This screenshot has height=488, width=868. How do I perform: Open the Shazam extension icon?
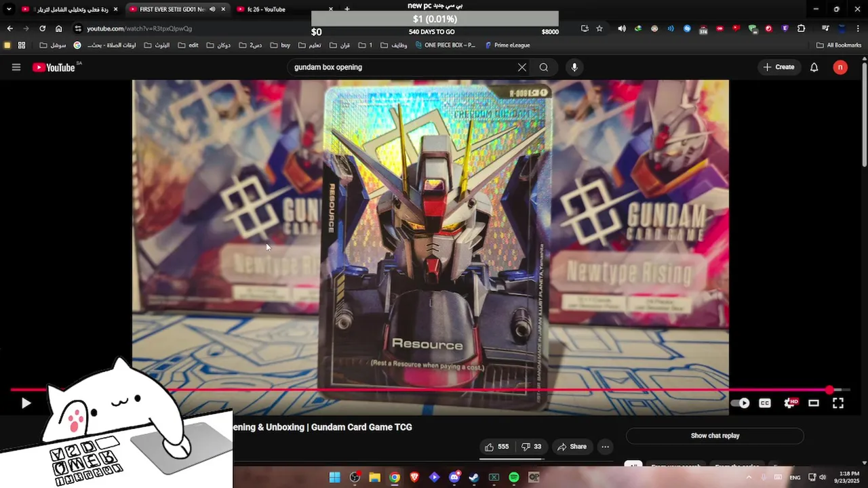(x=687, y=28)
